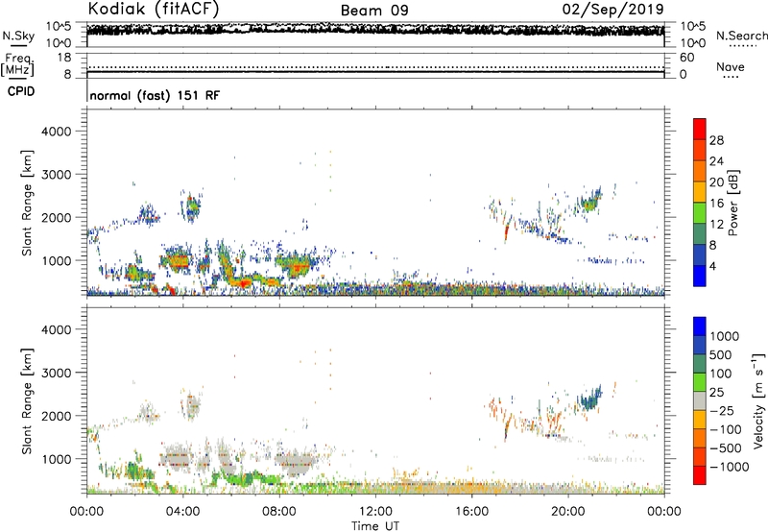The image size is (768, 532).
Task: Click the Velocity [m s-1] colorbar label
Action: (x=758, y=400)
